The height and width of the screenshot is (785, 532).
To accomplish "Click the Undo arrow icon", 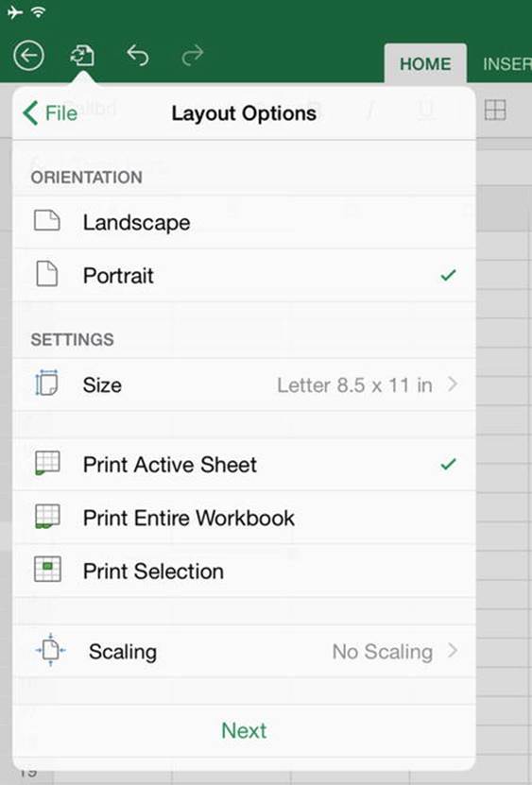I will [138, 55].
